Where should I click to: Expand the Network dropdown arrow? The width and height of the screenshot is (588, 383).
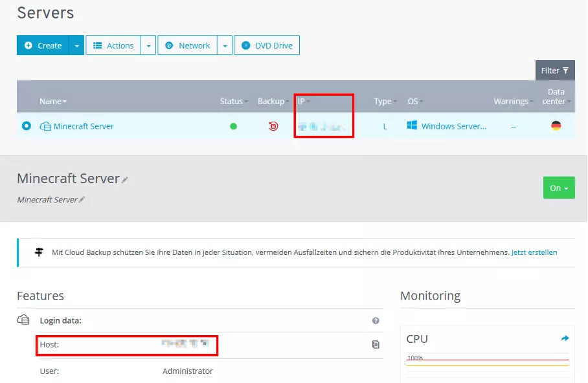coord(225,45)
